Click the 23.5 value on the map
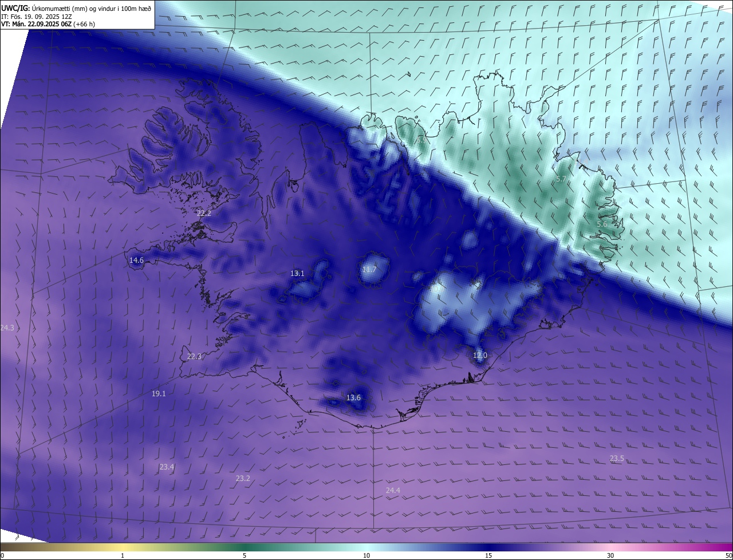 click(617, 458)
